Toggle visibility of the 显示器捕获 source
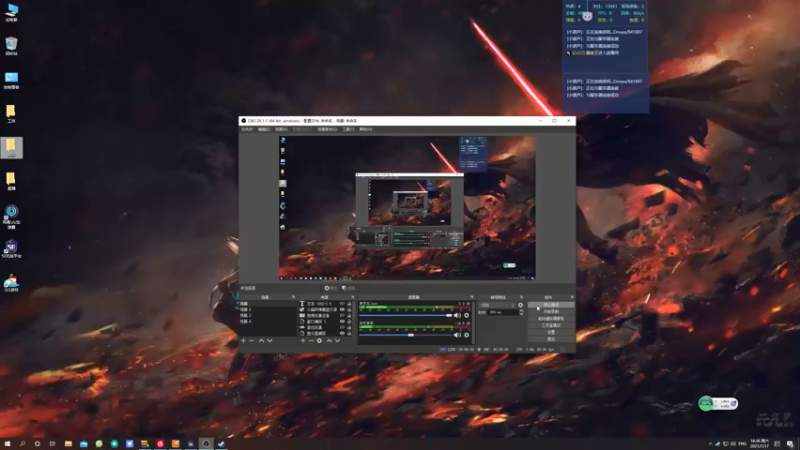 click(x=342, y=333)
